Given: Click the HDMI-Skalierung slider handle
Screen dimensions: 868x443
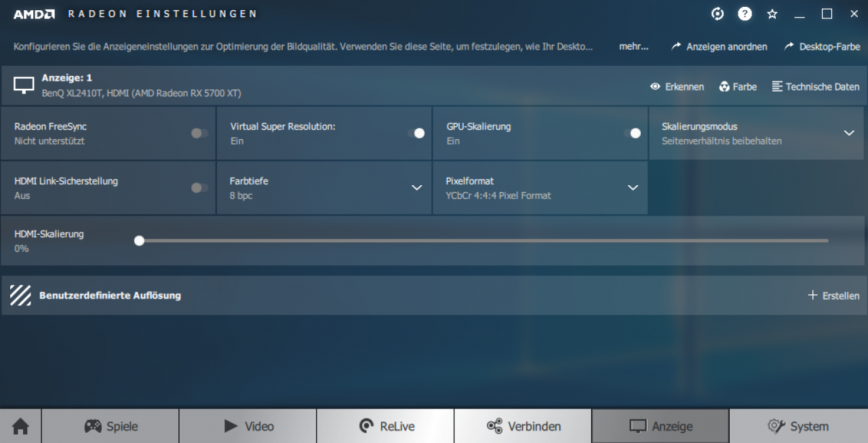Looking at the screenshot, I should (x=139, y=240).
